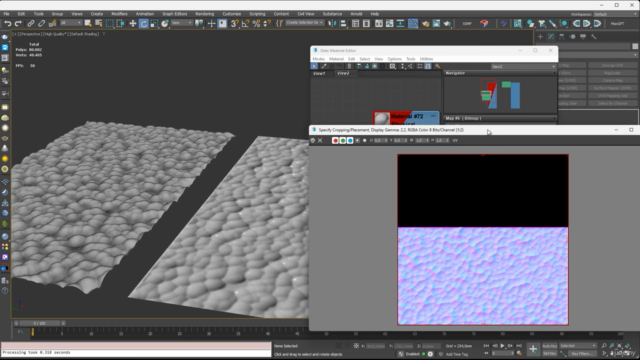Choose the Select and Rotate tool
The image size is (640, 360).
click(143, 24)
